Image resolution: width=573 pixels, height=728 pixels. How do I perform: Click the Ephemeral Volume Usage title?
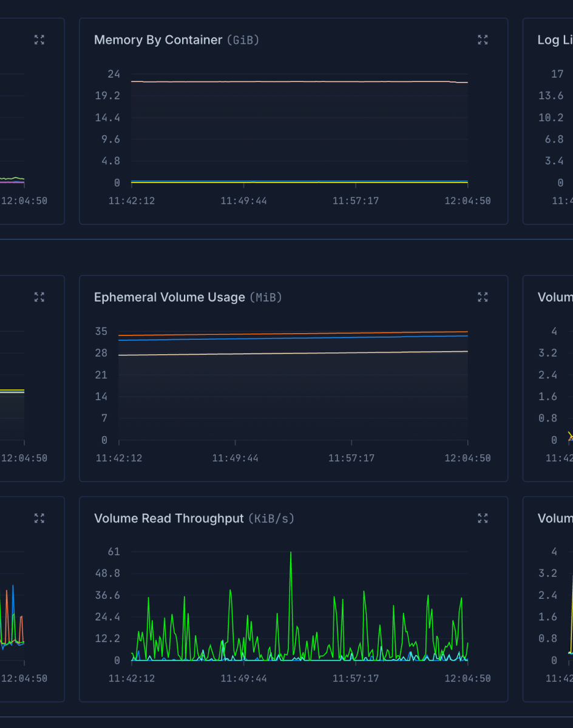(x=169, y=297)
